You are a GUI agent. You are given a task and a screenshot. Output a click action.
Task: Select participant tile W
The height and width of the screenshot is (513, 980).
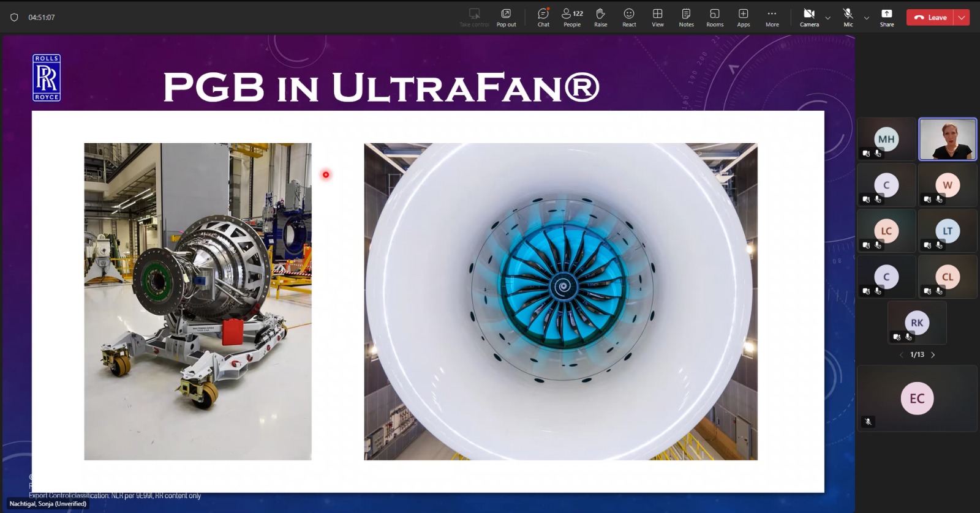click(948, 185)
